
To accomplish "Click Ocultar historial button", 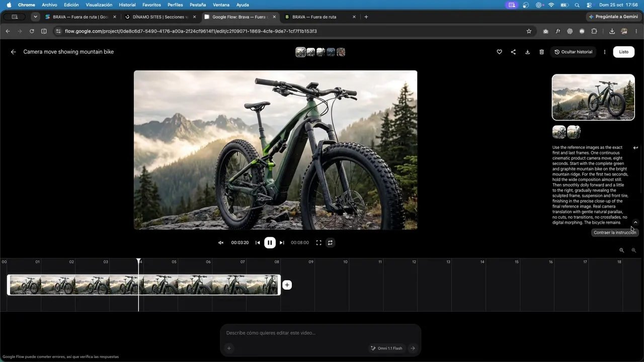I will (573, 52).
